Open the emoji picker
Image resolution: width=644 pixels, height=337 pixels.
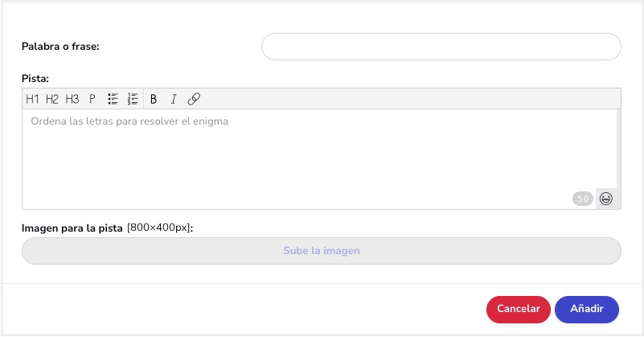click(606, 199)
